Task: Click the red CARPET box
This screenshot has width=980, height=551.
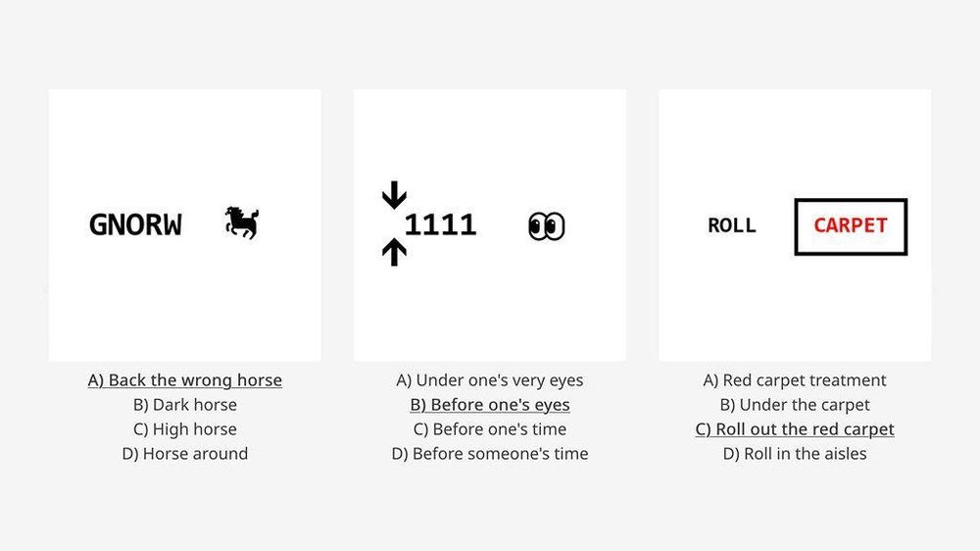Action: coord(851,226)
